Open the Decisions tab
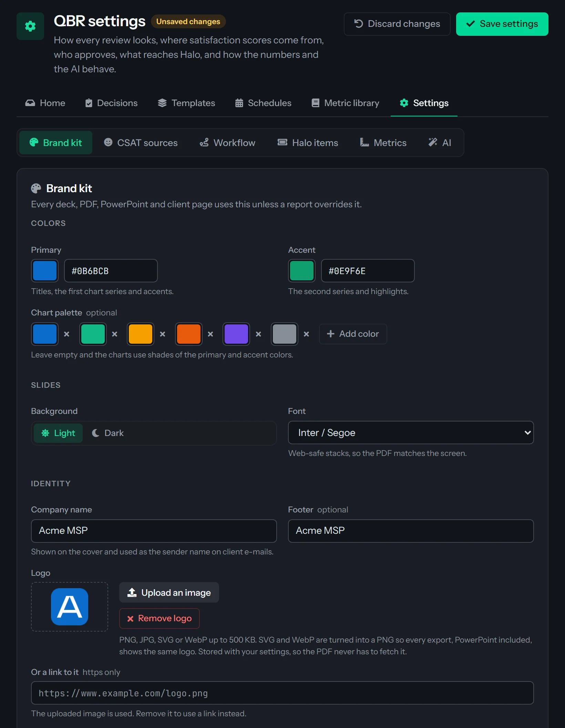The width and height of the screenshot is (565, 728). coord(111,103)
